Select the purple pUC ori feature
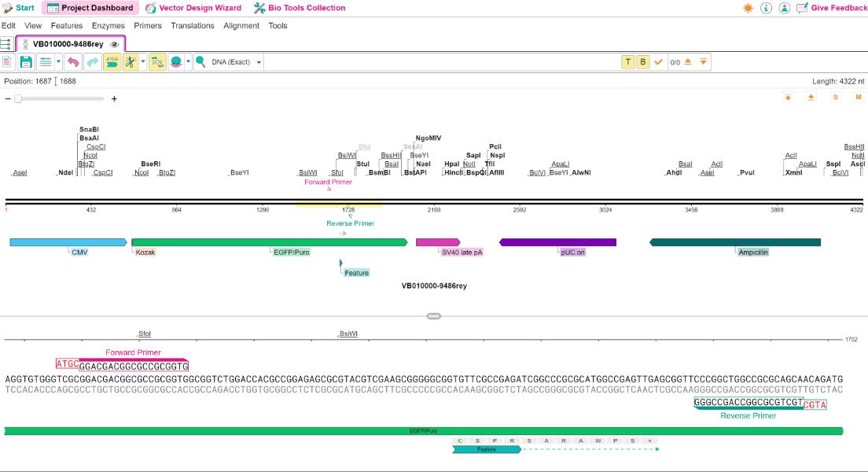868x472 pixels. 557,242
